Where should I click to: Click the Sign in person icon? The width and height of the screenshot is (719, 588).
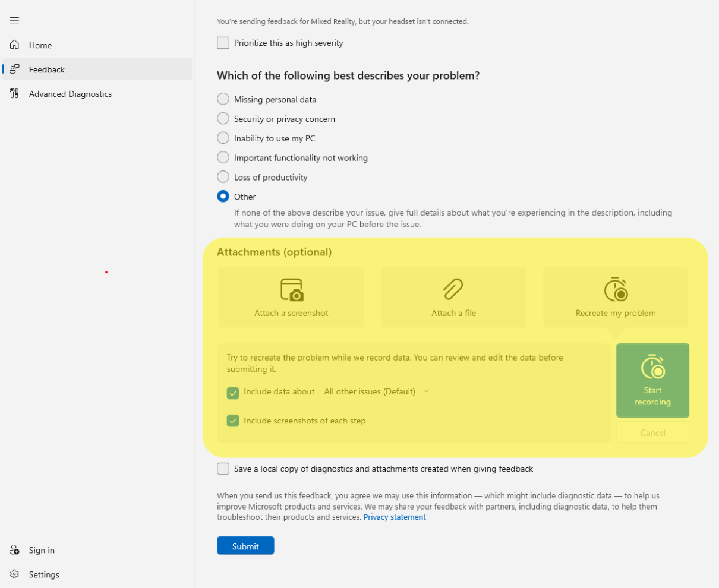coord(14,550)
